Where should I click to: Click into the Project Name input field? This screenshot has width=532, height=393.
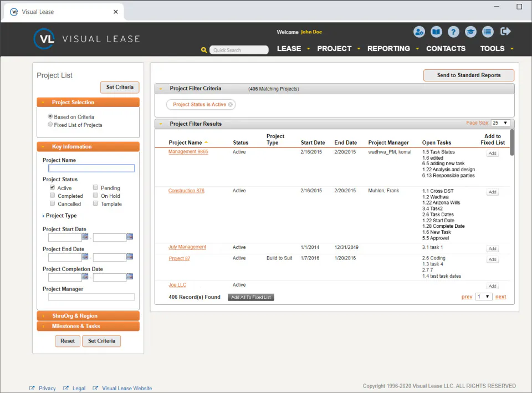[x=91, y=169]
